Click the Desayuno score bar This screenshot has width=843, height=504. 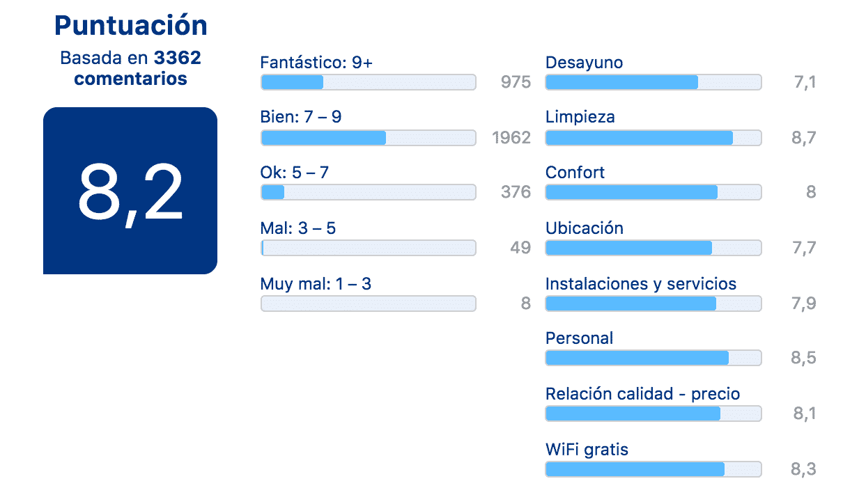[x=653, y=82]
